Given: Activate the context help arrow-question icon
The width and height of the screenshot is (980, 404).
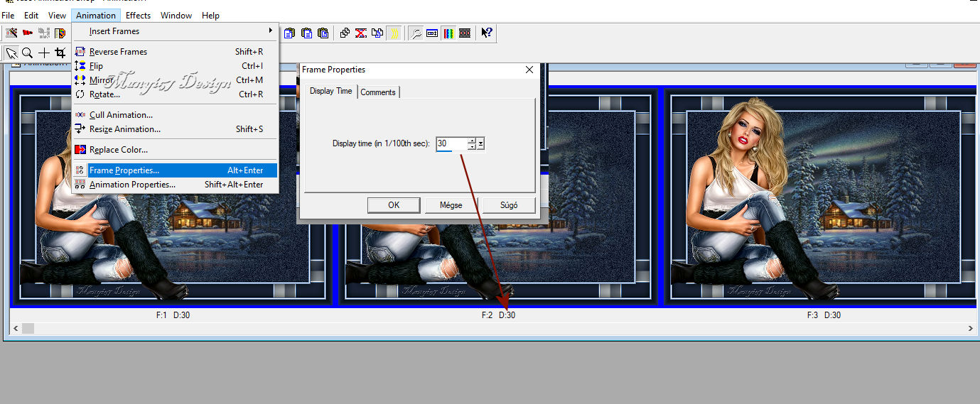Looking at the screenshot, I should [487, 33].
